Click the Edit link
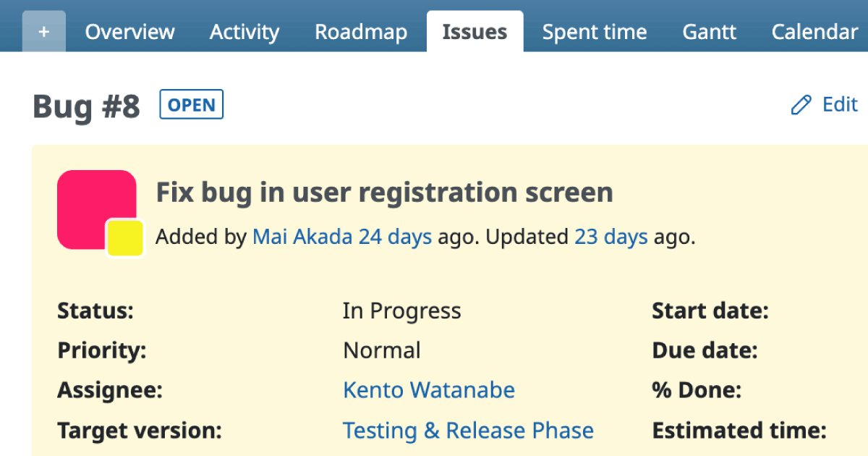The height and width of the screenshot is (456, 868). tap(839, 105)
